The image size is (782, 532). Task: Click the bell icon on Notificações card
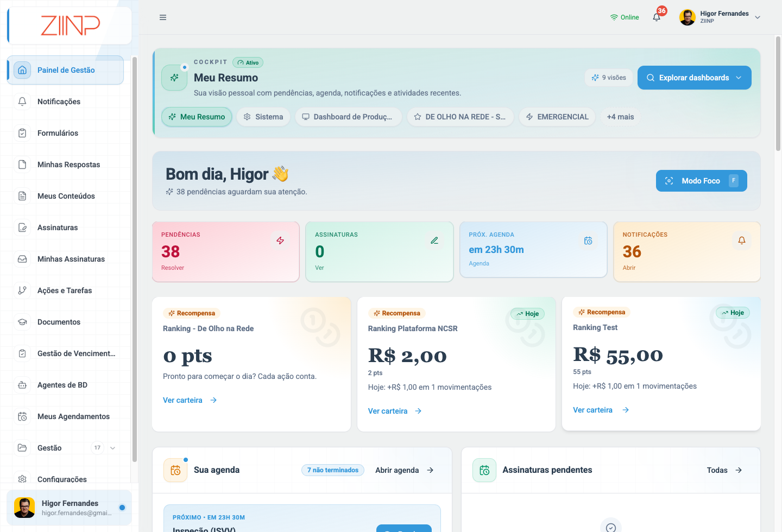pos(742,240)
